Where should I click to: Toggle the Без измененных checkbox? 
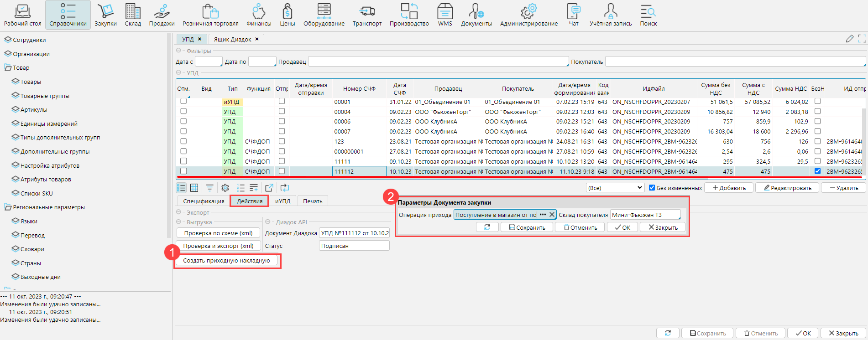click(x=652, y=188)
